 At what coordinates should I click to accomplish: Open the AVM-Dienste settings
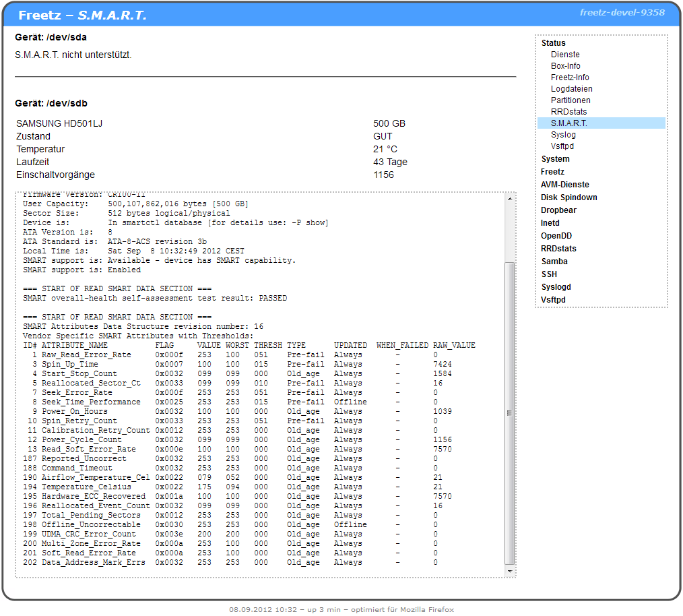pyautogui.click(x=564, y=185)
